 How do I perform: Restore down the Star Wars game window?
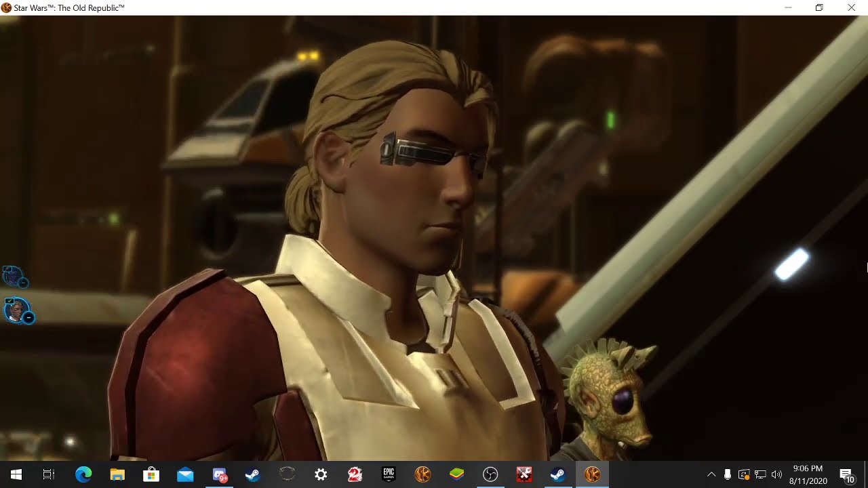point(819,7)
